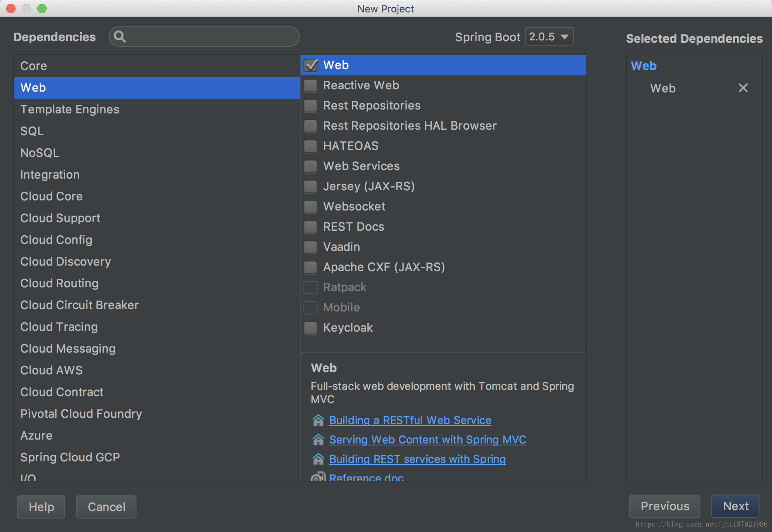Enable the Reactive Web checkbox
This screenshot has width=772, height=532.
point(311,85)
